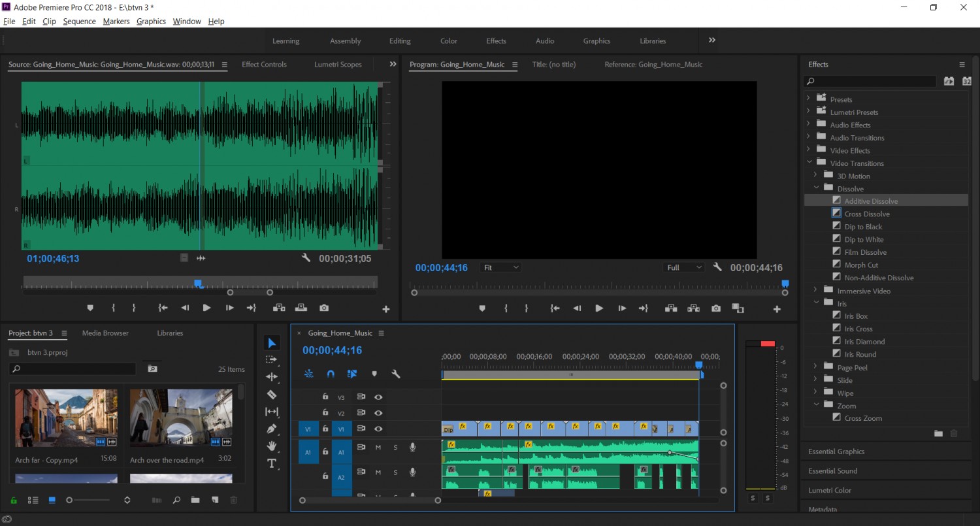Select the Razor tool

(272, 395)
